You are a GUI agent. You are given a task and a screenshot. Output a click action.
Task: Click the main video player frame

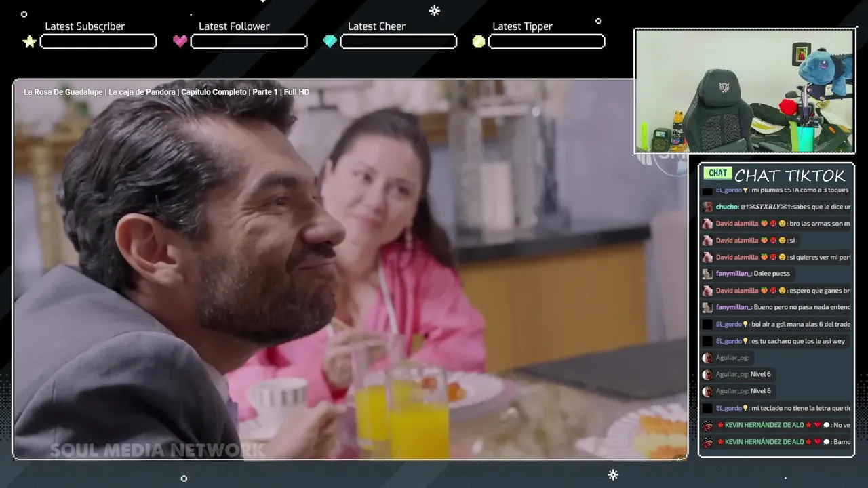point(350,270)
